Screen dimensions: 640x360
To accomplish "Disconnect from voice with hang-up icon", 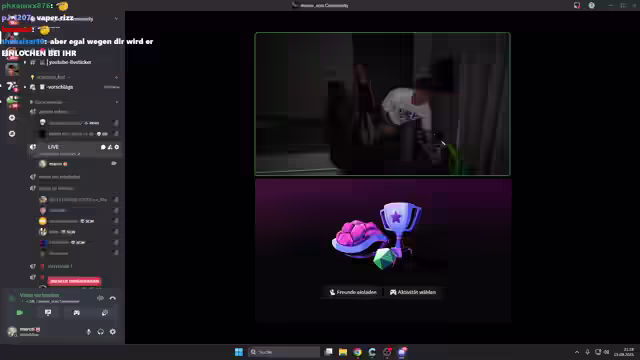I will pos(113,298).
